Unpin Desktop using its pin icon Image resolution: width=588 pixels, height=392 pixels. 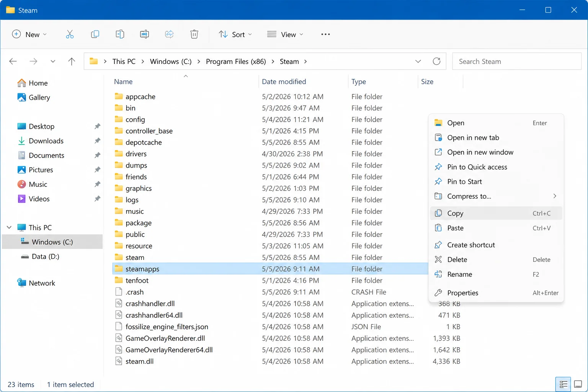click(x=97, y=126)
